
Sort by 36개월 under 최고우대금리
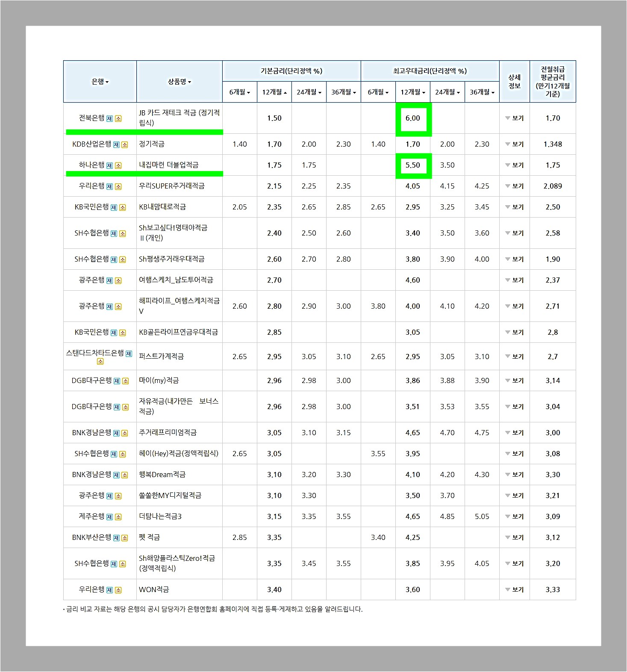point(482,92)
